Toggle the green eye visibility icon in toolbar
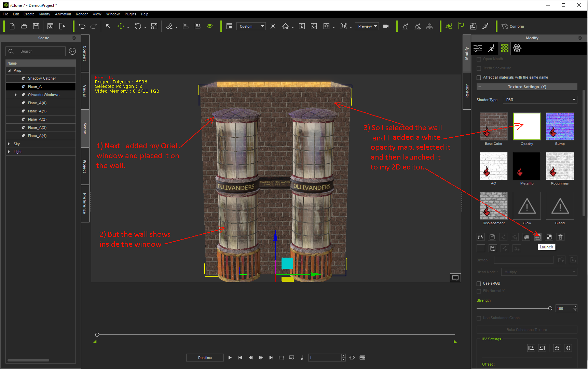The image size is (588, 369). coord(210,26)
